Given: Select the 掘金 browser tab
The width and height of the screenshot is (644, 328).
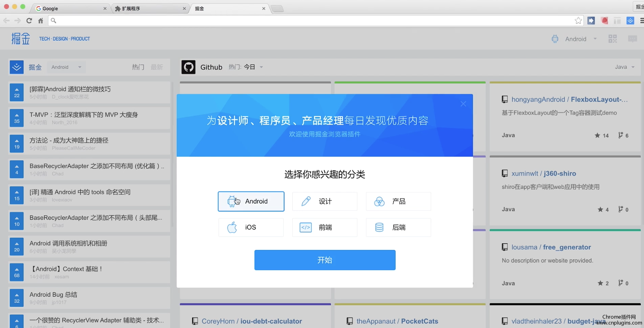Looking at the screenshot, I should point(229,9).
